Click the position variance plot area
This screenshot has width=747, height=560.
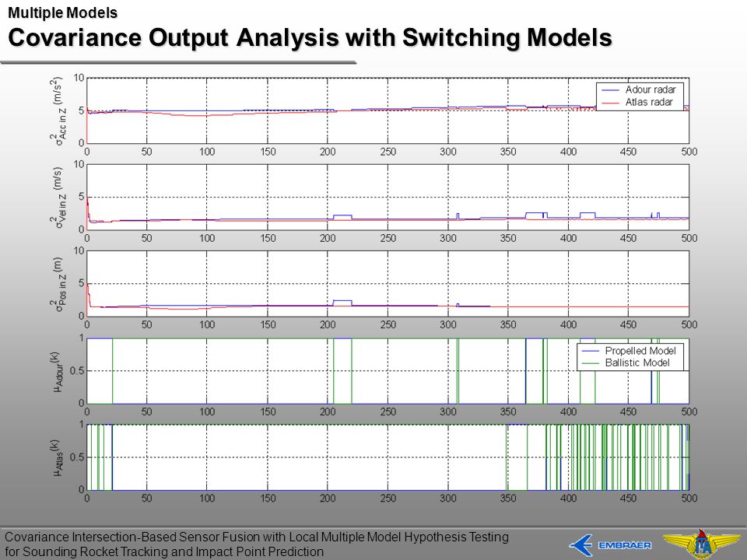[x=388, y=284]
